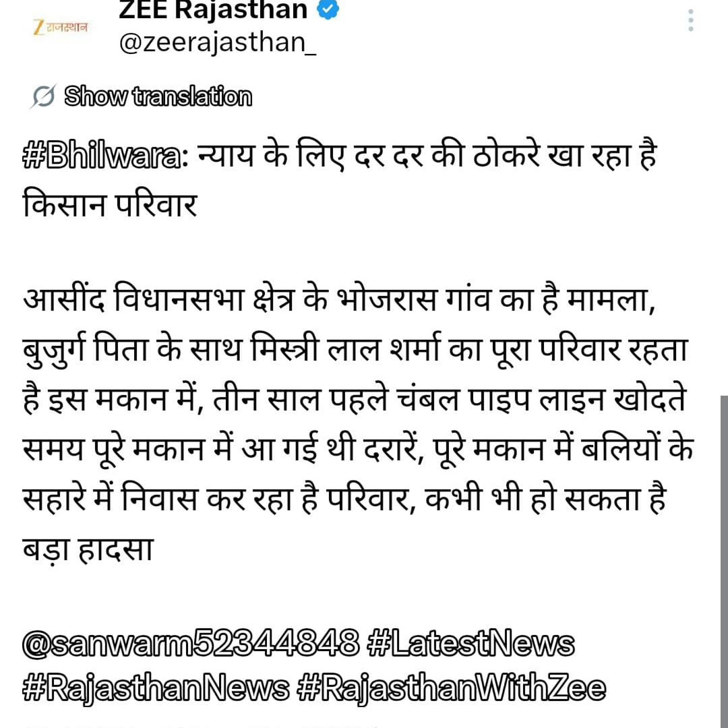The height and width of the screenshot is (728, 728).
Task: Open the @sanwarm52344848 mentioned profile
Action: [191, 643]
